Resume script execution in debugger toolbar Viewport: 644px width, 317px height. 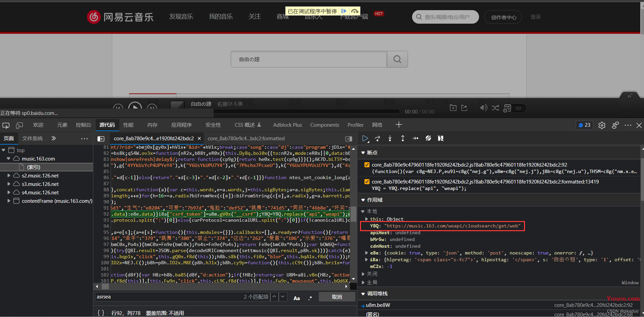click(x=365, y=138)
